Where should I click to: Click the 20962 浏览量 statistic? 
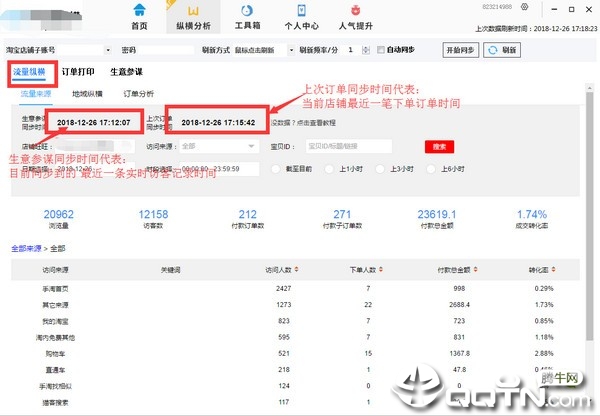pyautogui.click(x=59, y=219)
